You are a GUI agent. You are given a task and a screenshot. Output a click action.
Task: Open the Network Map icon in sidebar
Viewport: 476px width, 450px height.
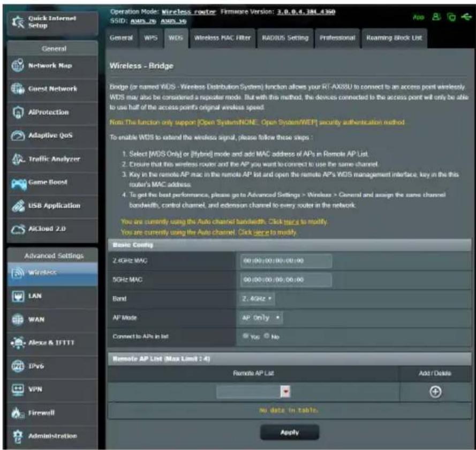click(18, 65)
